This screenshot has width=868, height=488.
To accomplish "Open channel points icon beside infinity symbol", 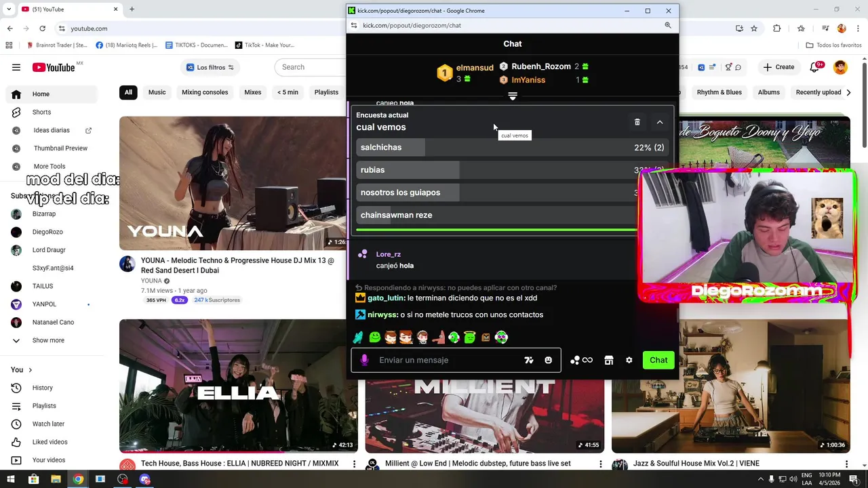I will [575, 360].
